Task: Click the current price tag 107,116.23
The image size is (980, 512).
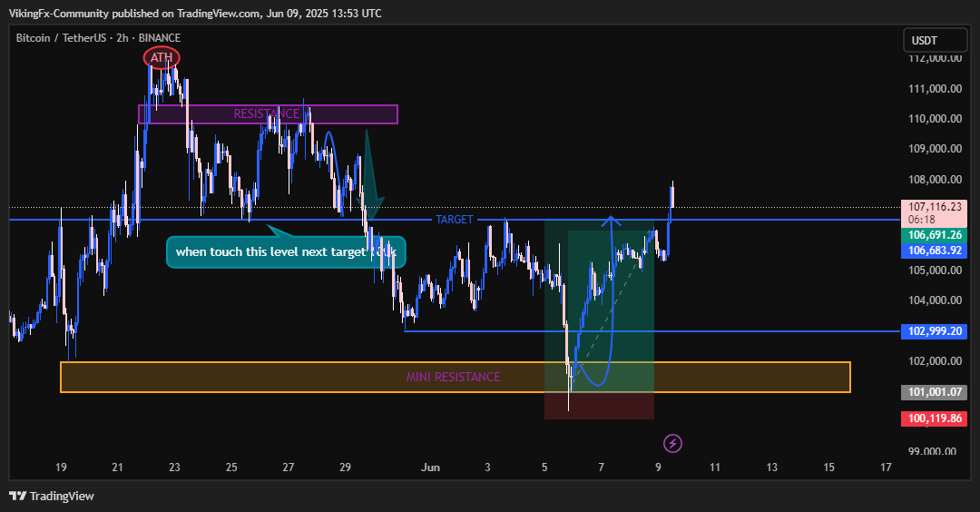Action: [935, 213]
